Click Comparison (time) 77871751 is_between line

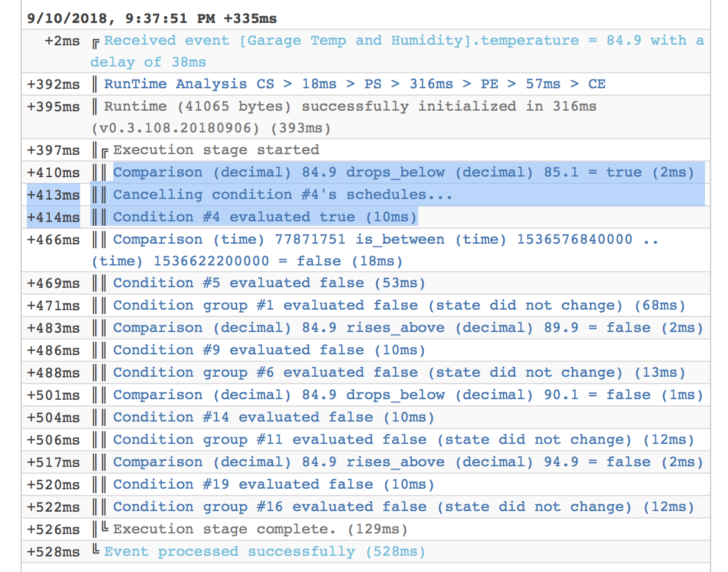point(375,250)
